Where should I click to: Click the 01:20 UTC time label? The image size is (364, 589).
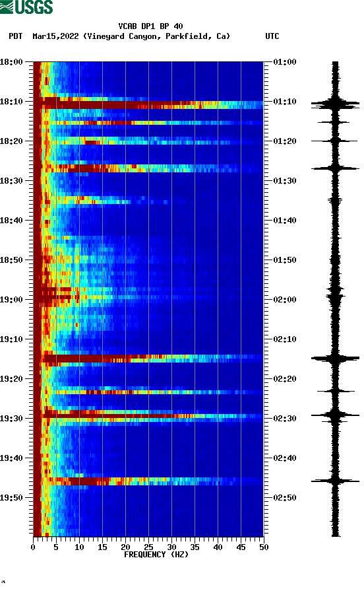click(x=285, y=141)
